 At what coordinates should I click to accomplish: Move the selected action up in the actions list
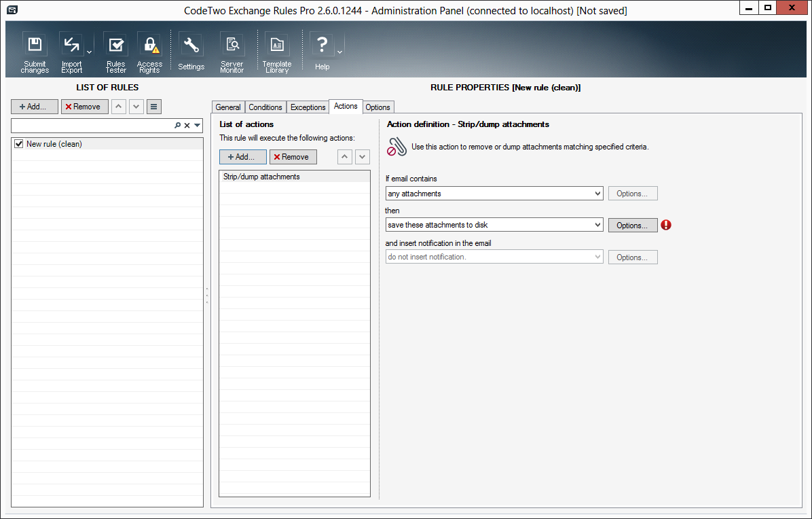pyautogui.click(x=345, y=157)
